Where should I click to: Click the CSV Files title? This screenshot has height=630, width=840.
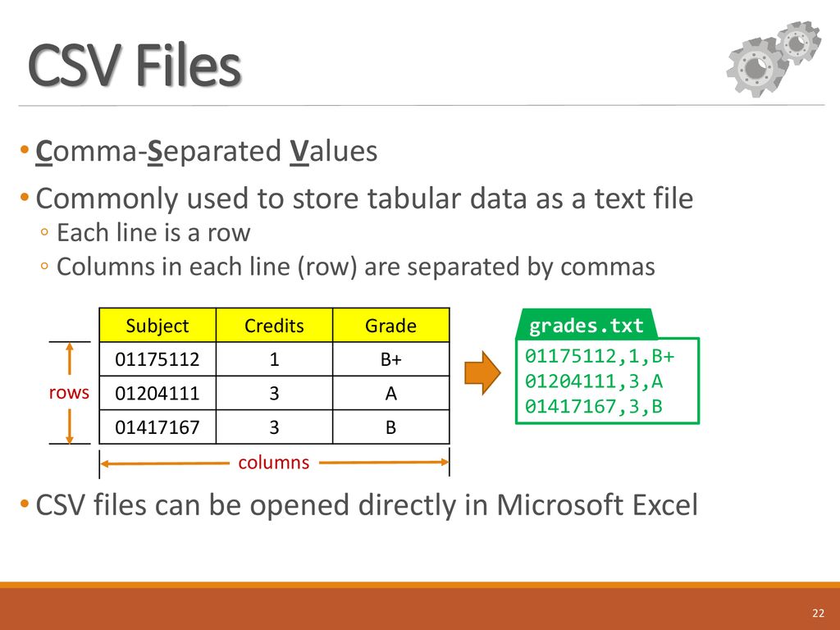pyautogui.click(x=135, y=66)
